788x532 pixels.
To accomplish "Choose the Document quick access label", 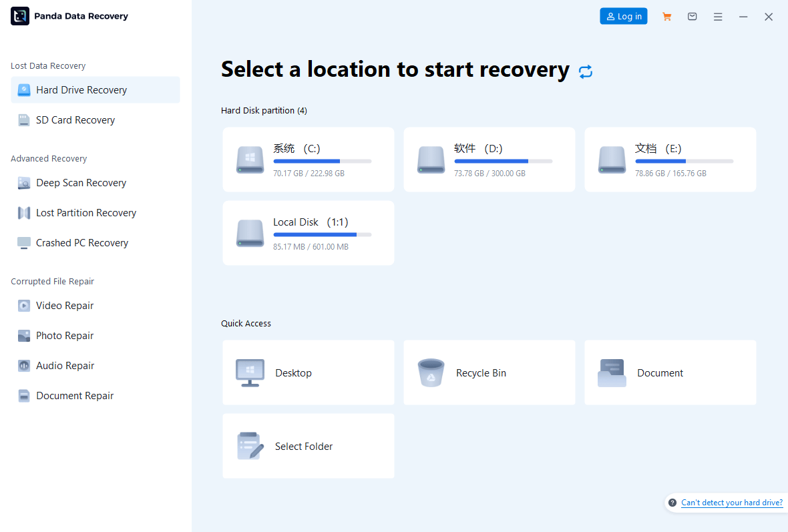I will coord(660,372).
